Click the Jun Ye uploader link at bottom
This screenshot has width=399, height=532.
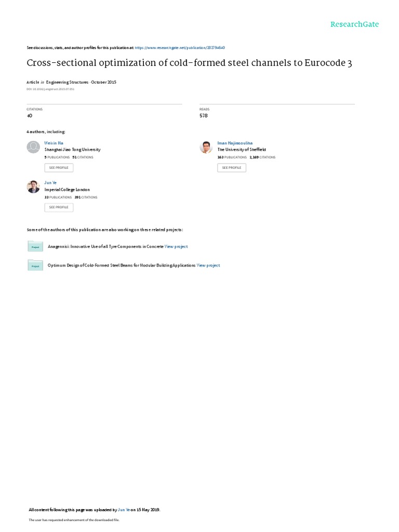point(124,510)
